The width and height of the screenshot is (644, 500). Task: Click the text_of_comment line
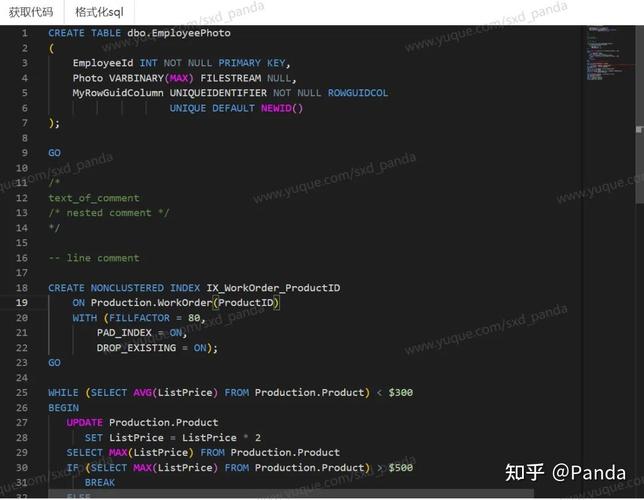94,198
